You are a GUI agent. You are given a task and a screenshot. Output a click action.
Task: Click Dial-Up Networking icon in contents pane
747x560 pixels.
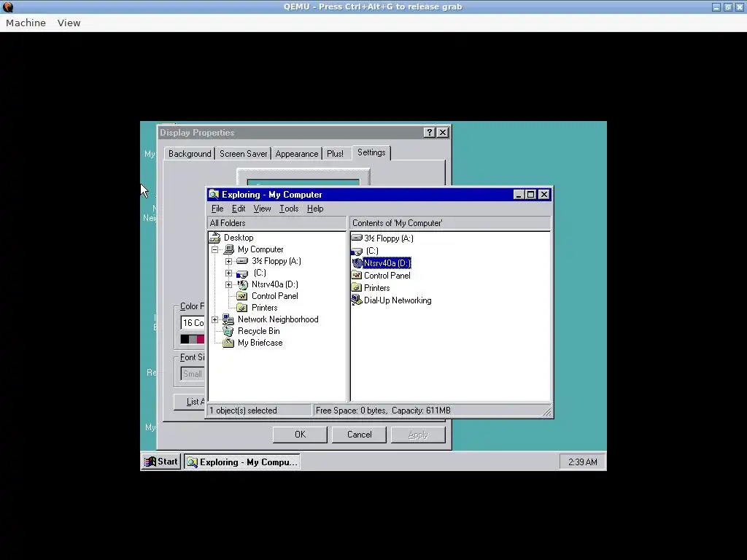357,300
